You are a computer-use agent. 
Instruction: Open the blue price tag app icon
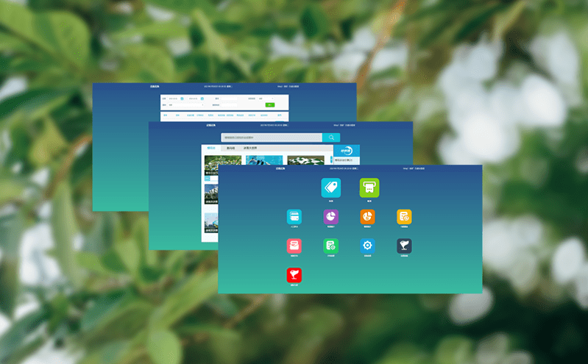[330, 188]
